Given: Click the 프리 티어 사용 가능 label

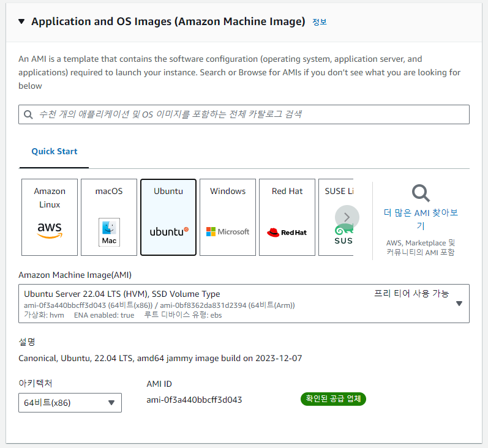Looking at the screenshot, I should coord(411,293).
